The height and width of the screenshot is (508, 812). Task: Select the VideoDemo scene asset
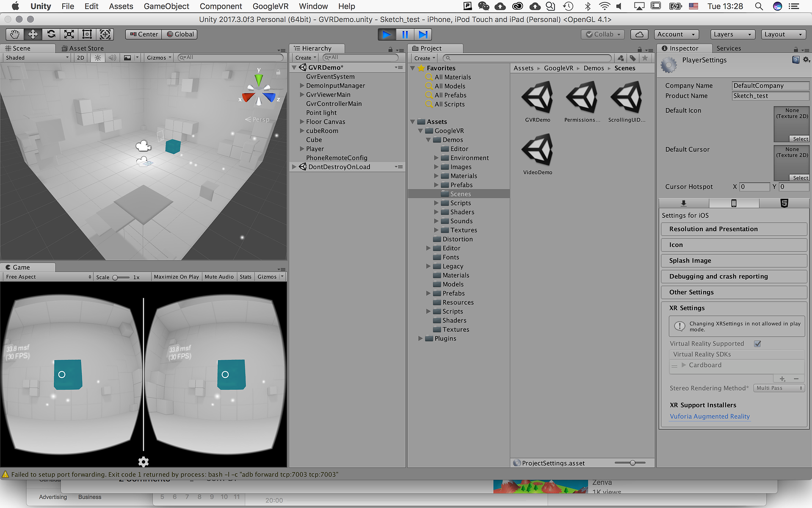(538, 154)
